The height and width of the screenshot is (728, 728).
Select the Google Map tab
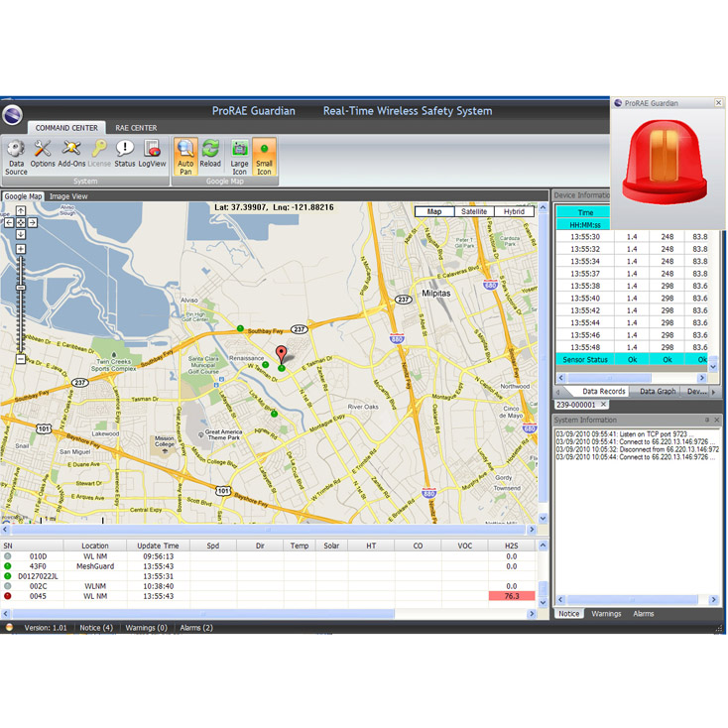click(x=23, y=196)
